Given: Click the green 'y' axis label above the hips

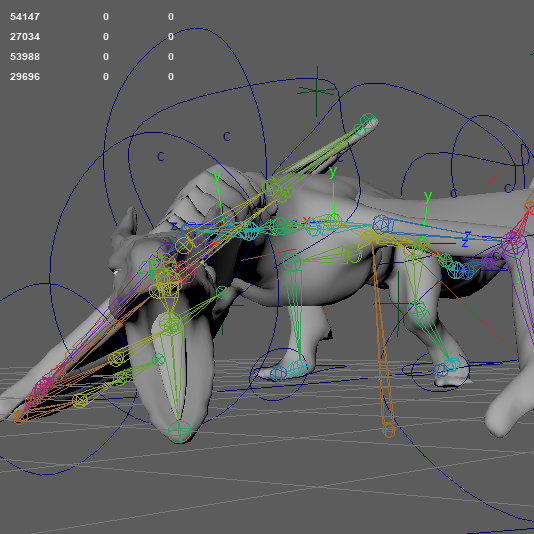Looking at the screenshot, I should pos(428,196).
